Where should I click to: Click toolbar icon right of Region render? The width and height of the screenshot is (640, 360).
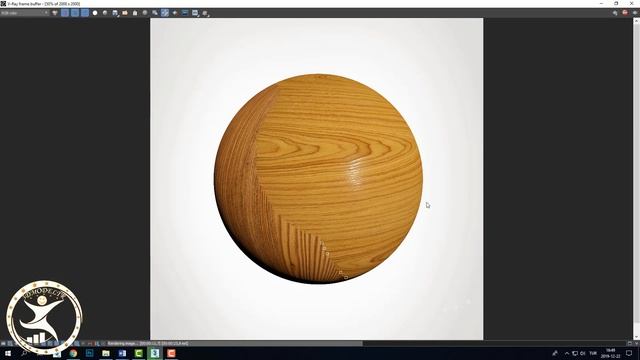point(175,13)
